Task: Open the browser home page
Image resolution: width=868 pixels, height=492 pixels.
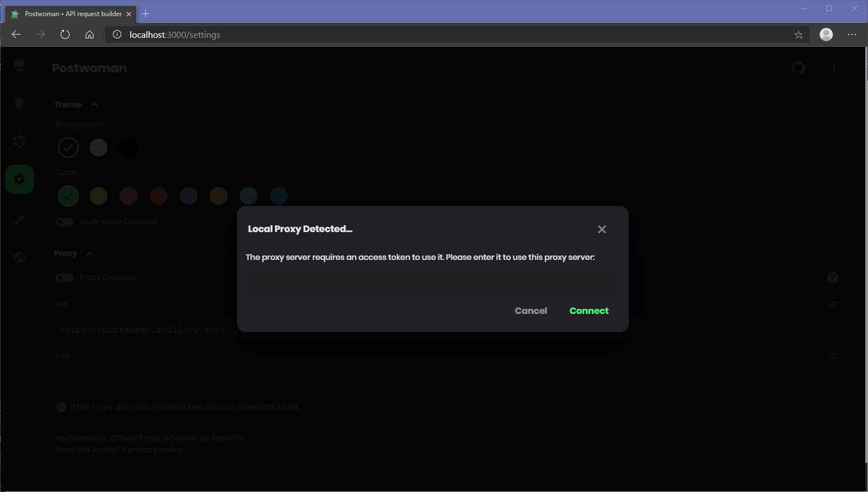Action: pyautogui.click(x=90, y=35)
